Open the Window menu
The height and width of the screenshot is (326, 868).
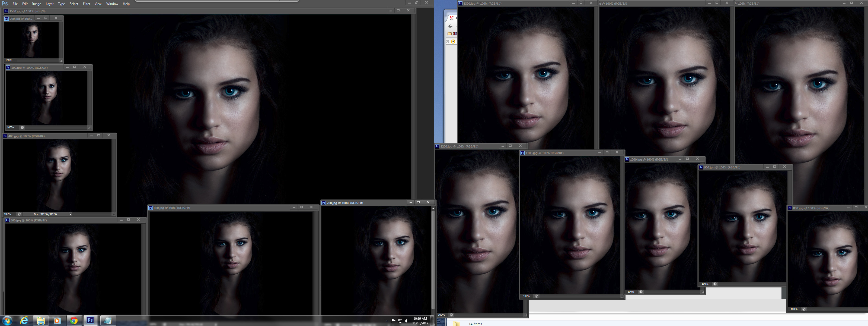point(112,4)
